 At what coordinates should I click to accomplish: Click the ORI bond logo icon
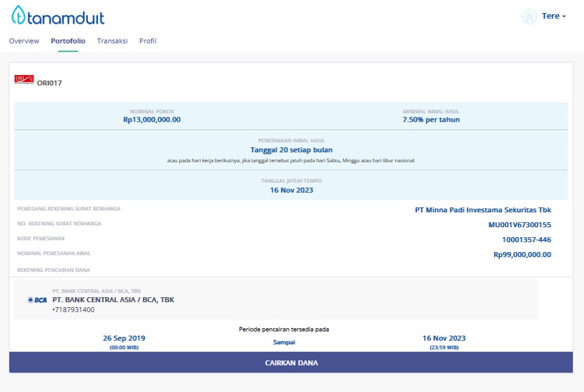pos(23,79)
